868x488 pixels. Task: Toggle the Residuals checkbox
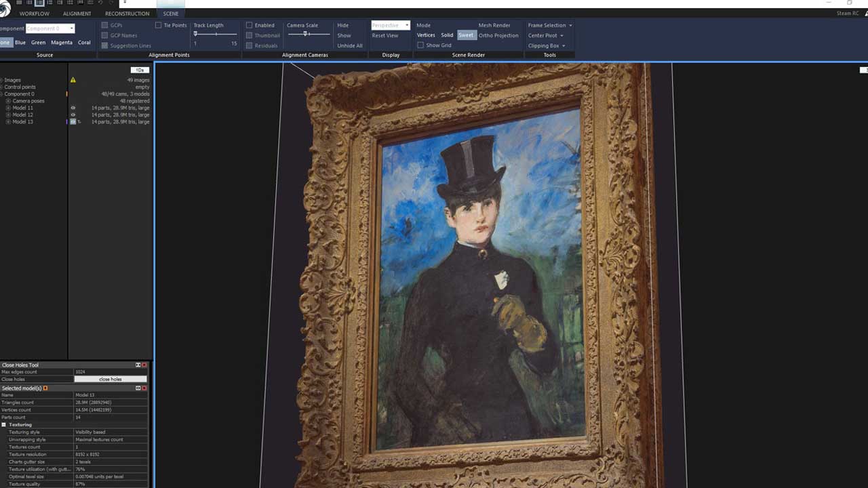tap(250, 45)
